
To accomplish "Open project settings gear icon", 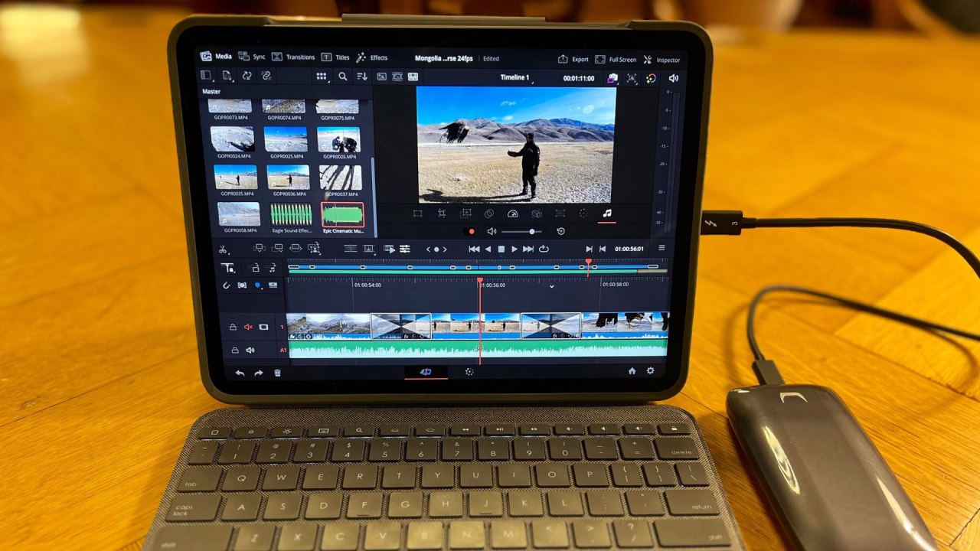I will click(651, 370).
